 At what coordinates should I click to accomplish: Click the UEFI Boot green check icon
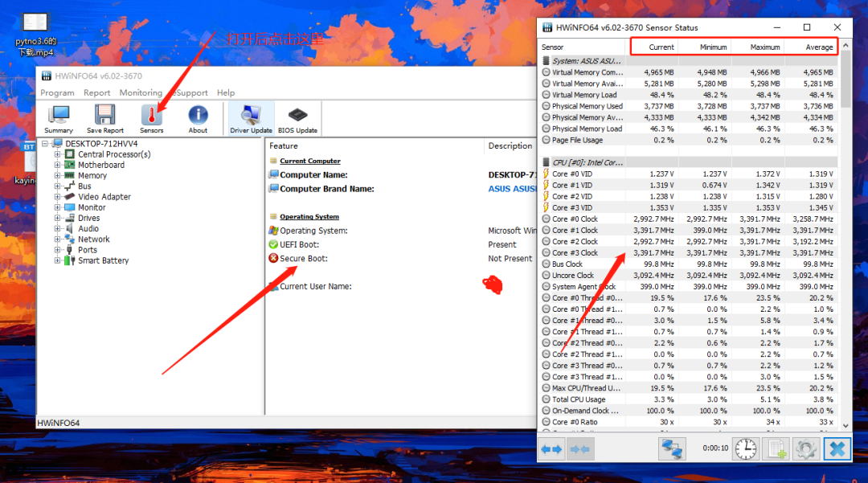pos(273,244)
